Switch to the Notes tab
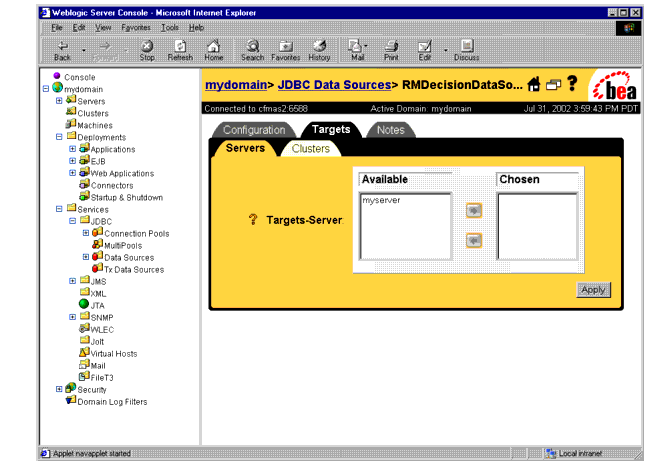The image size is (650, 470). [390, 130]
